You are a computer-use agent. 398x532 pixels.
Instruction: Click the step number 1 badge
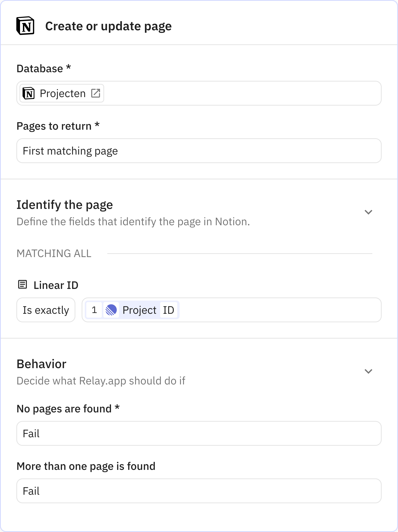pyautogui.click(x=94, y=310)
